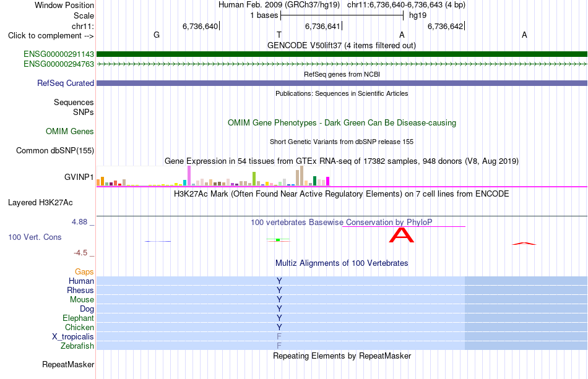Click the 6,736,640 position marker

(201, 26)
